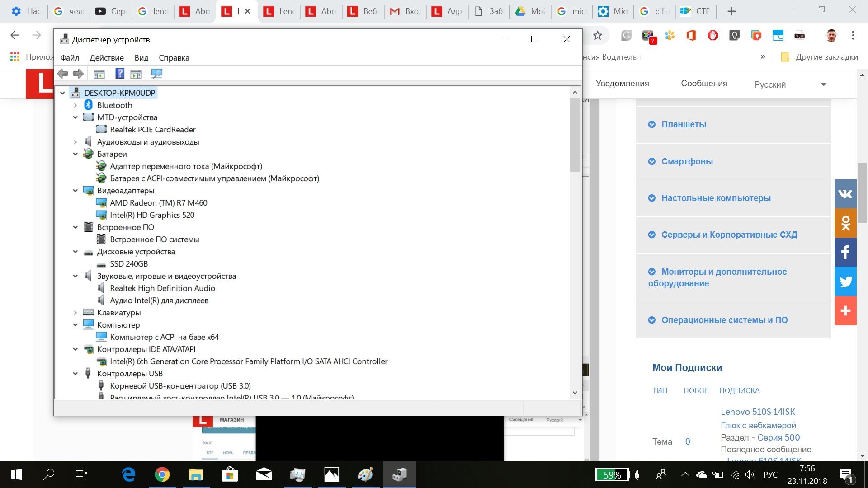The image size is (868, 488).
Task: Bookmark this page with the star icon
Action: coord(597,36)
